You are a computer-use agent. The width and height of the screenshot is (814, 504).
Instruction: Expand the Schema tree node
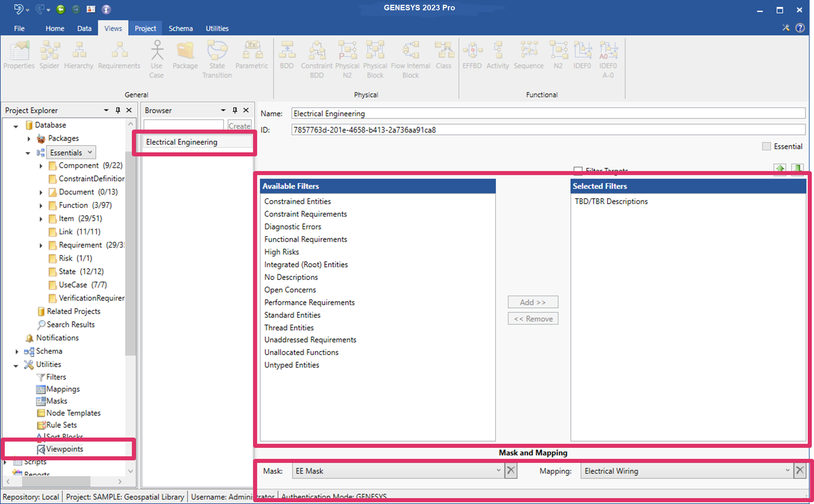pyautogui.click(x=17, y=351)
